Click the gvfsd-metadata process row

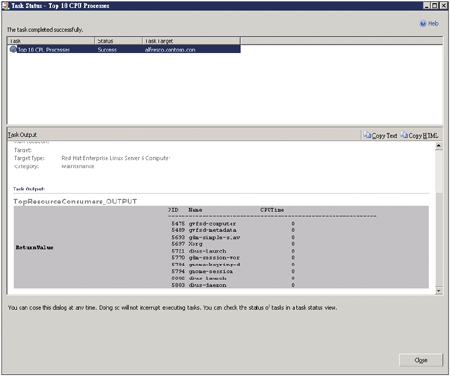233,230
